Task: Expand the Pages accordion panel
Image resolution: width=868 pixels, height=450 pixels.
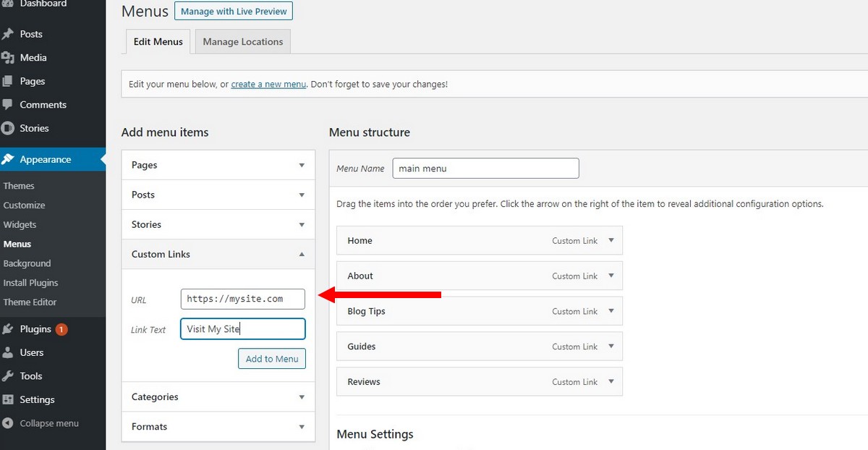Action: (x=302, y=164)
